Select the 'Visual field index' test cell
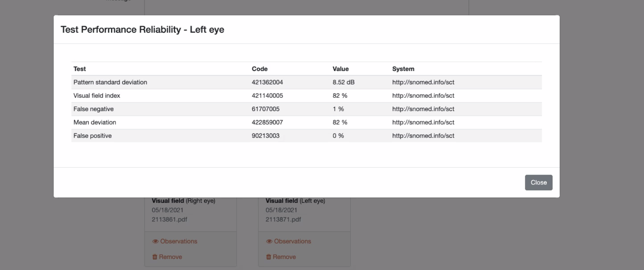 tap(97, 95)
